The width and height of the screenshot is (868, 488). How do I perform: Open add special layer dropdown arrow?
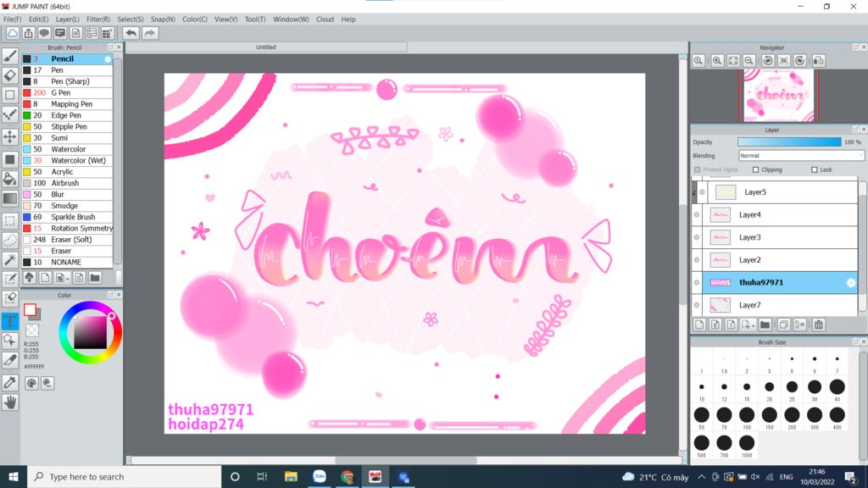click(748, 324)
